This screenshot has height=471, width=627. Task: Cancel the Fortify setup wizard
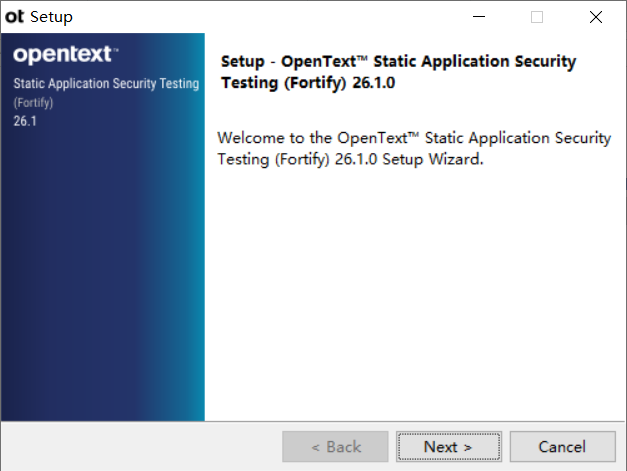click(x=562, y=446)
